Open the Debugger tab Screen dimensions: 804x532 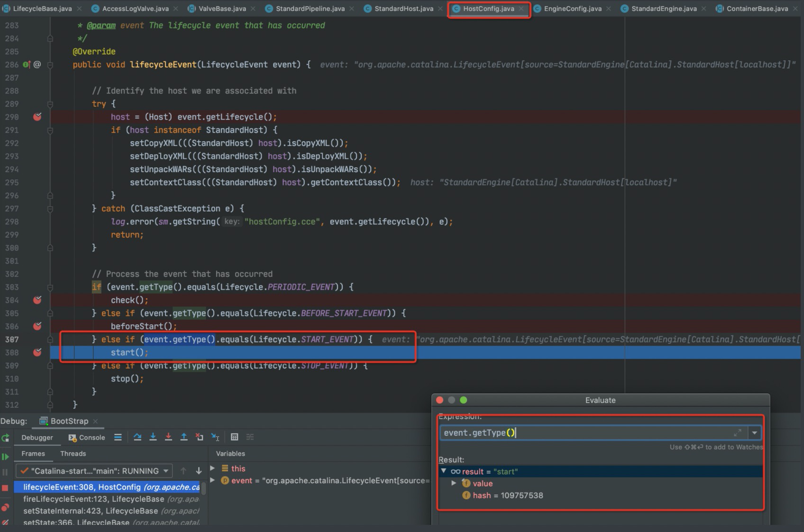(37, 437)
